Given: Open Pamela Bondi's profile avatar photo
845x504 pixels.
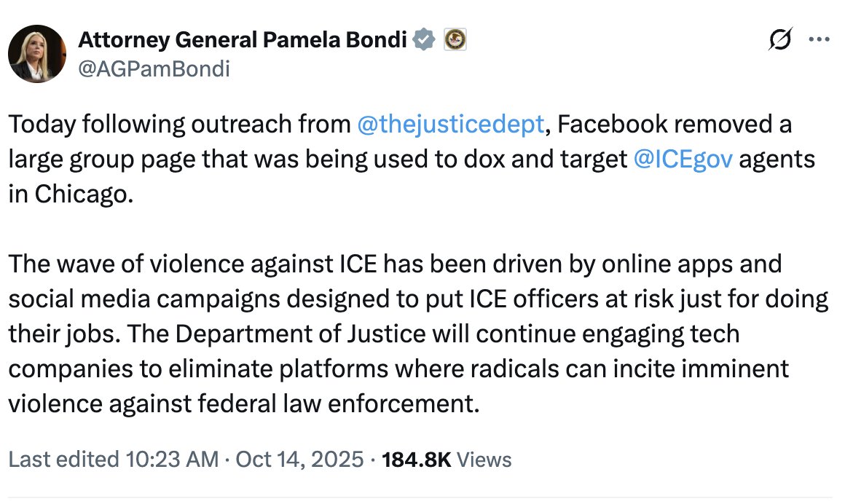Looking at the screenshot, I should click(35, 55).
